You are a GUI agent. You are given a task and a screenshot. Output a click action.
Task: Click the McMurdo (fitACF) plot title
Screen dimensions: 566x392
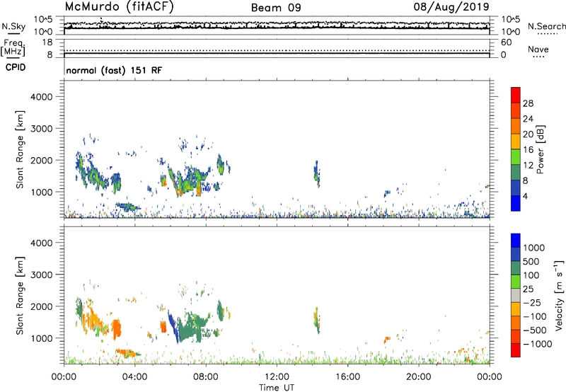click(119, 7)
